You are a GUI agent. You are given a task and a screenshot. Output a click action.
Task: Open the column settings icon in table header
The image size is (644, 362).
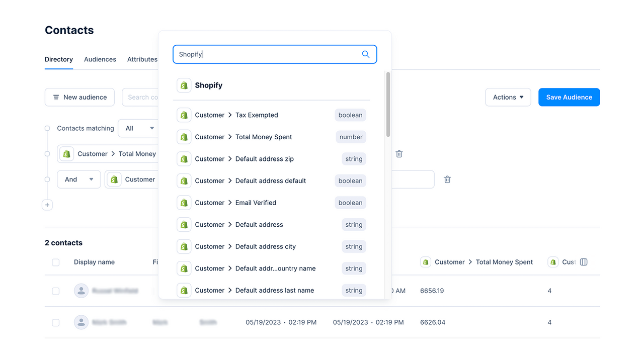[584, 262]
